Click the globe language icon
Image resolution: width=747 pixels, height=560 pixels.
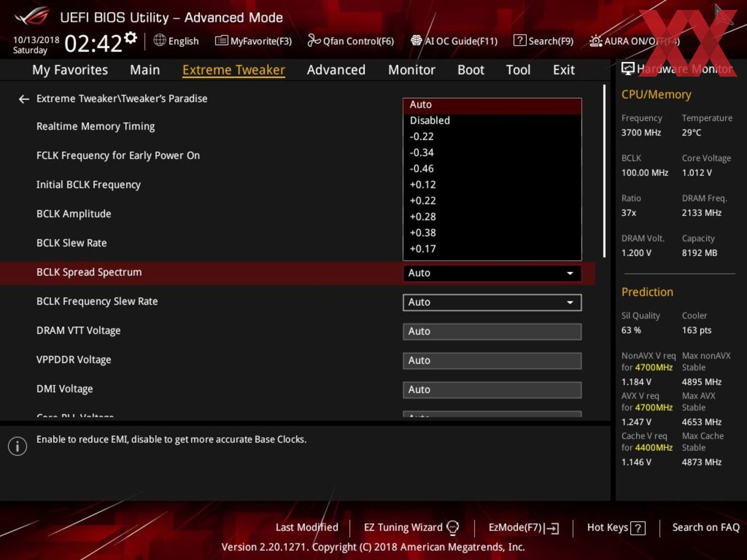click(x=159, y=40)
